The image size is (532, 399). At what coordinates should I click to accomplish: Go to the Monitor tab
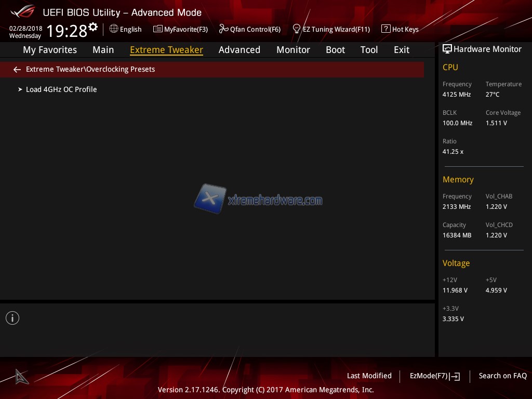click(x=293, y=50)
